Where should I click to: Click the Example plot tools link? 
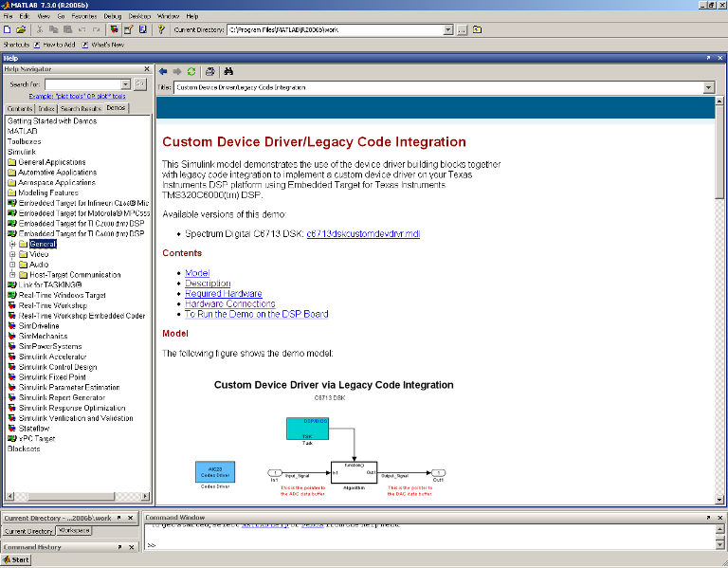click(x=77, y=96)
